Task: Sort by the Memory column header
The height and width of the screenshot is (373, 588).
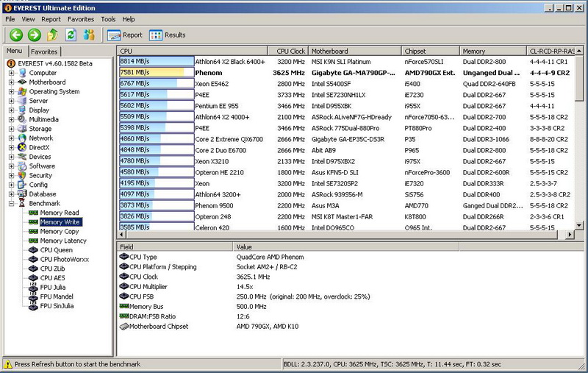Action: click(x=493, y=51)
